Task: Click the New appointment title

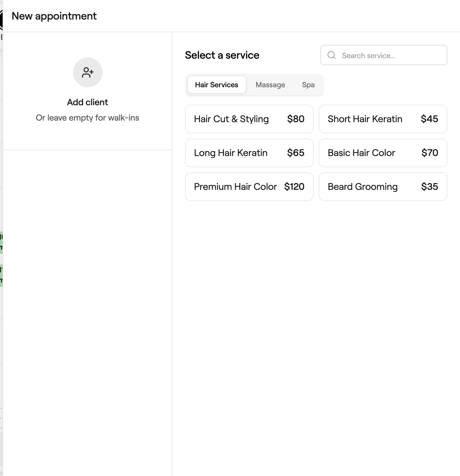Action: click(54, 16)
